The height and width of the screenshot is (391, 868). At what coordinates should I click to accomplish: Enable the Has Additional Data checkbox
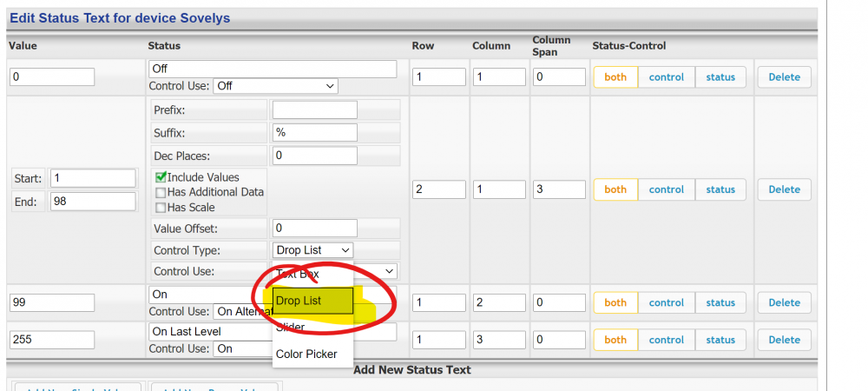(x=161, y=192)
